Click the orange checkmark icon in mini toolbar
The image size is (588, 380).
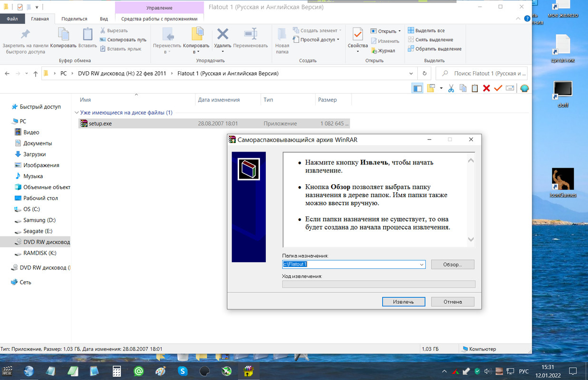498,88
